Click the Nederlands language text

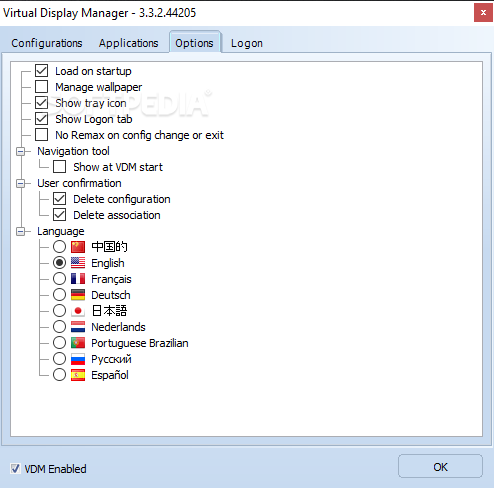coord(118,327)
